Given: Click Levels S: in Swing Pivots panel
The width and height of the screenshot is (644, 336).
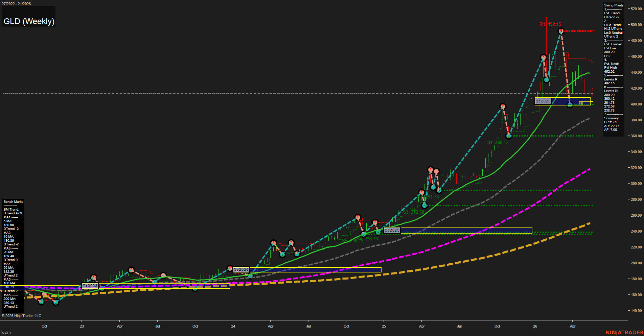Looking at the screenshot, I should (611, 91).
